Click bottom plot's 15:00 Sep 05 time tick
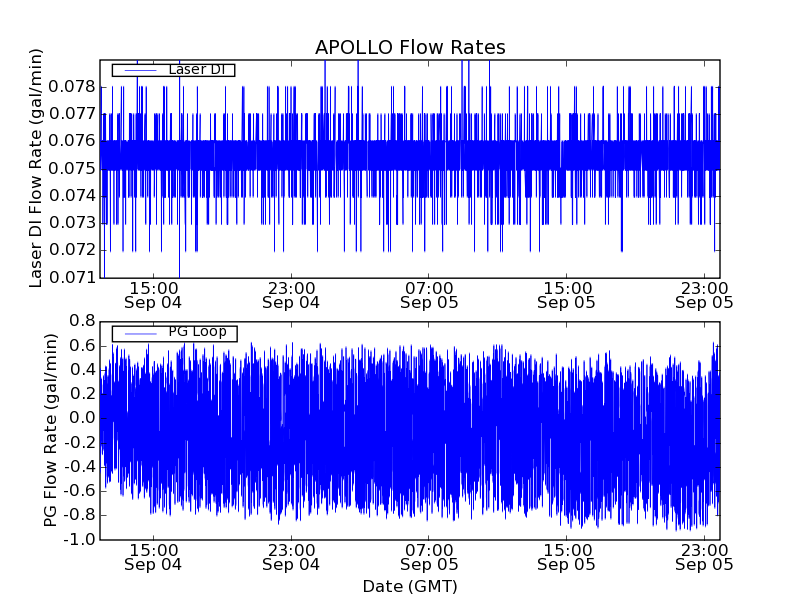 pos(567,556)
